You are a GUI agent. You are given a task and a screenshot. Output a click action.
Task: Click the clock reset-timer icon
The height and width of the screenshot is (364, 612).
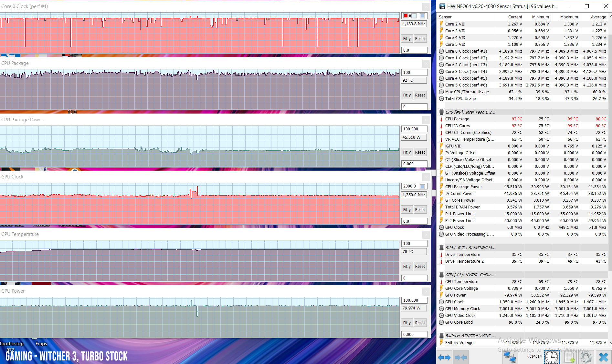(552, 357)
